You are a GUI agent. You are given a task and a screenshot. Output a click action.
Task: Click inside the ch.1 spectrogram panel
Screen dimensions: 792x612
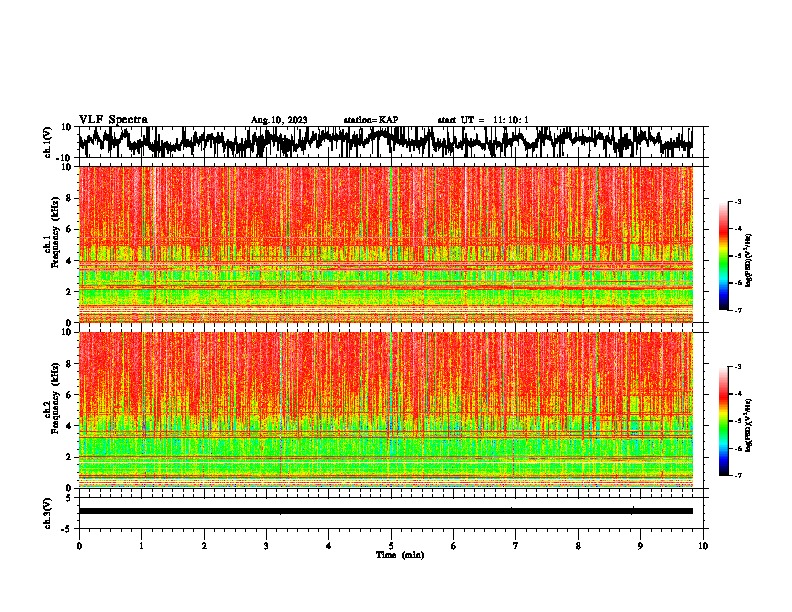pyautogui.click(x=385, y=244)
